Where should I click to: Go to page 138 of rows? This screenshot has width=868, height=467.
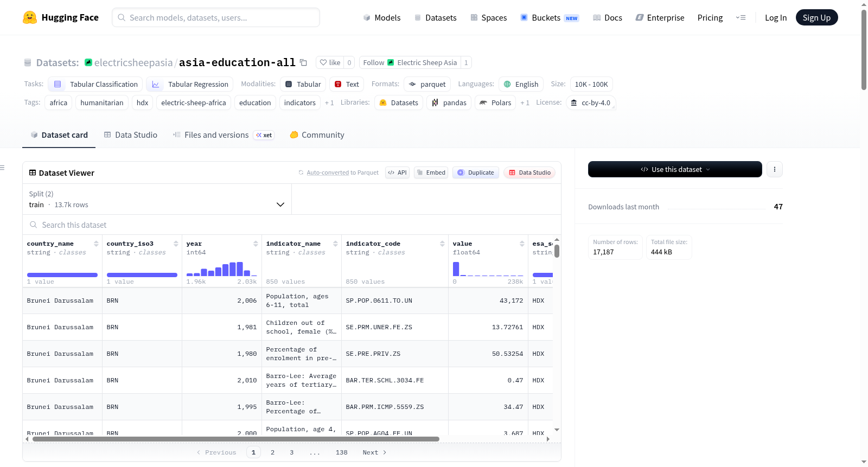(x=341, y=452)
